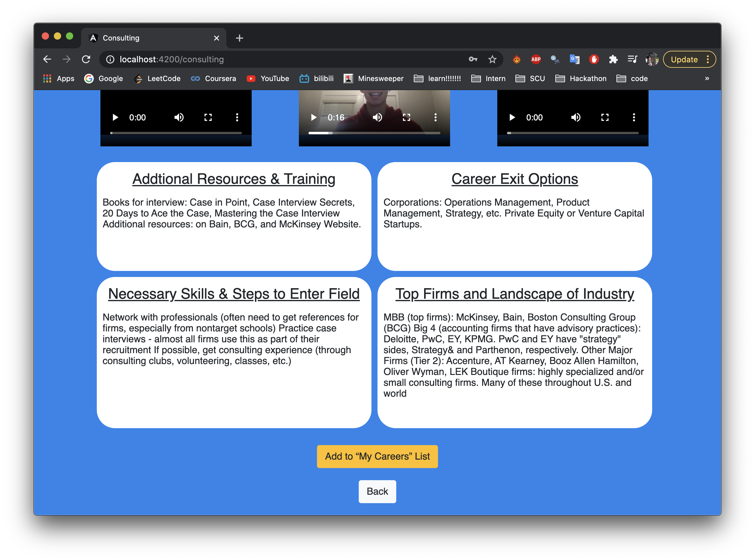This screenshot has width=755, height=560.
Task: Bookmark this page with star icon
Action: [492, 60]
